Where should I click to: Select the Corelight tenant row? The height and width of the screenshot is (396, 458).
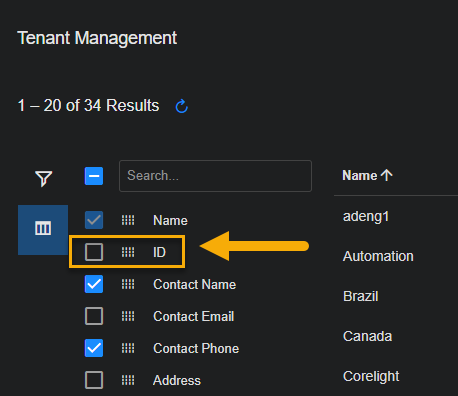point(371,376)
